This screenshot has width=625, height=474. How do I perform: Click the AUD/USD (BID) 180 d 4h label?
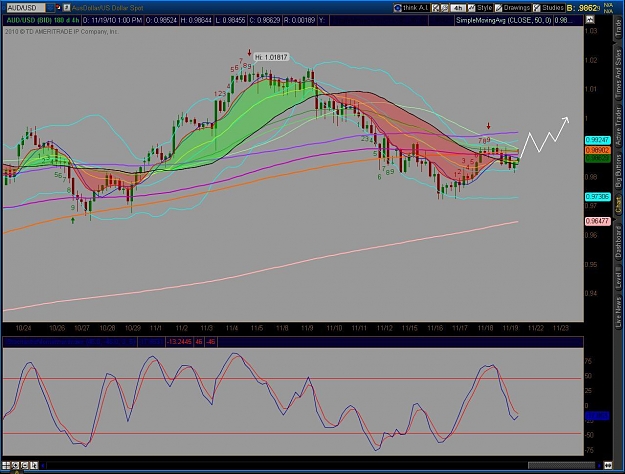click(42, 20)
